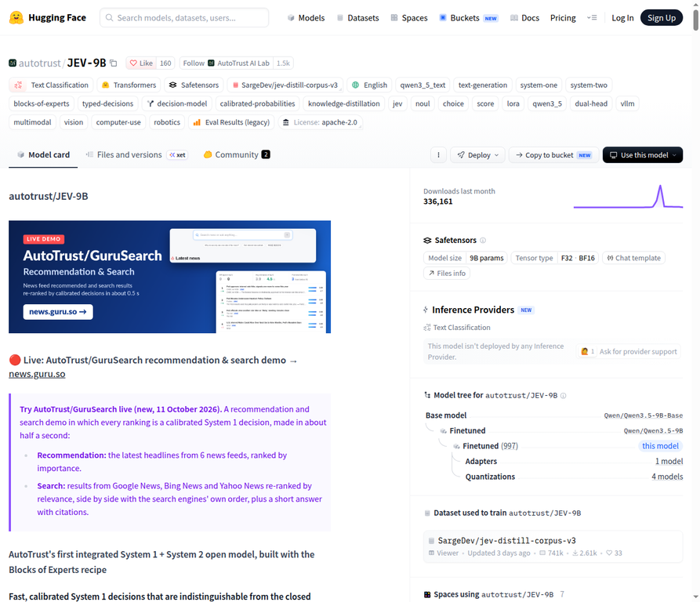Open the Safetensors info icon

(x=483, y=241)
